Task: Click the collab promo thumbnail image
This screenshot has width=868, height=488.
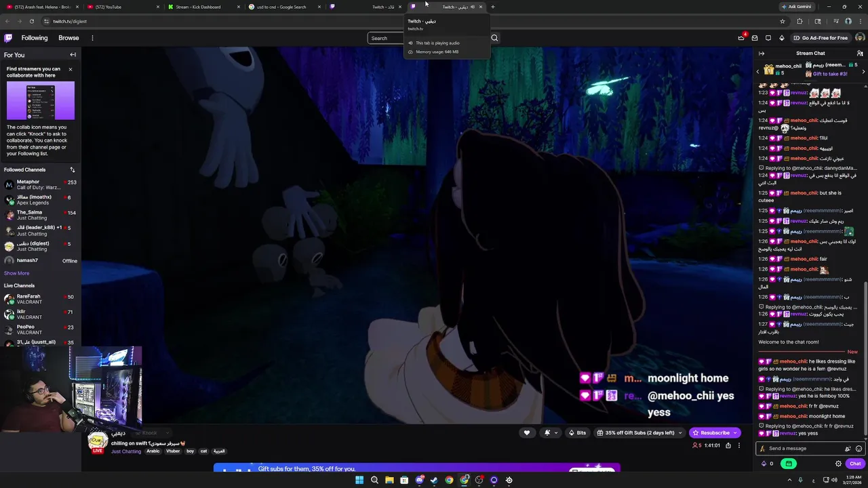Action: coord(41,100)
